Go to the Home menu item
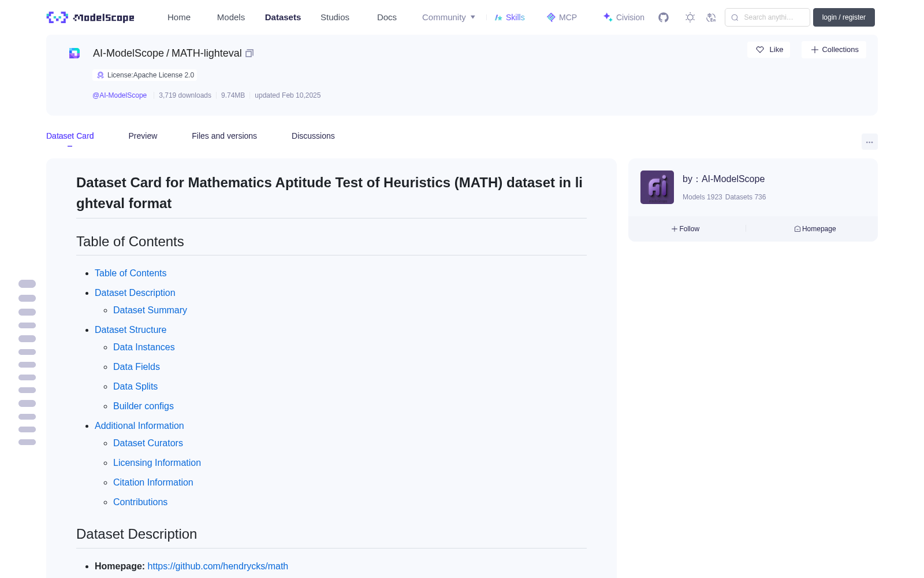 (179, 17)
